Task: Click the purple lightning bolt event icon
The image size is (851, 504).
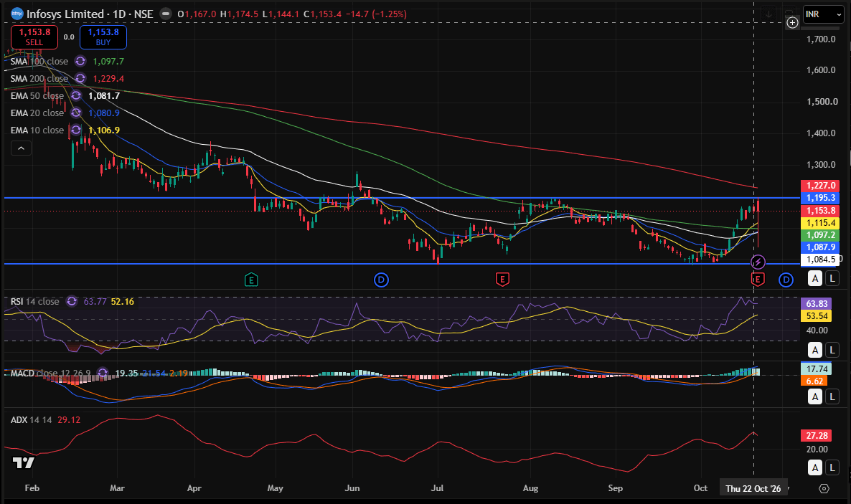Action: [x=758, y=262]
